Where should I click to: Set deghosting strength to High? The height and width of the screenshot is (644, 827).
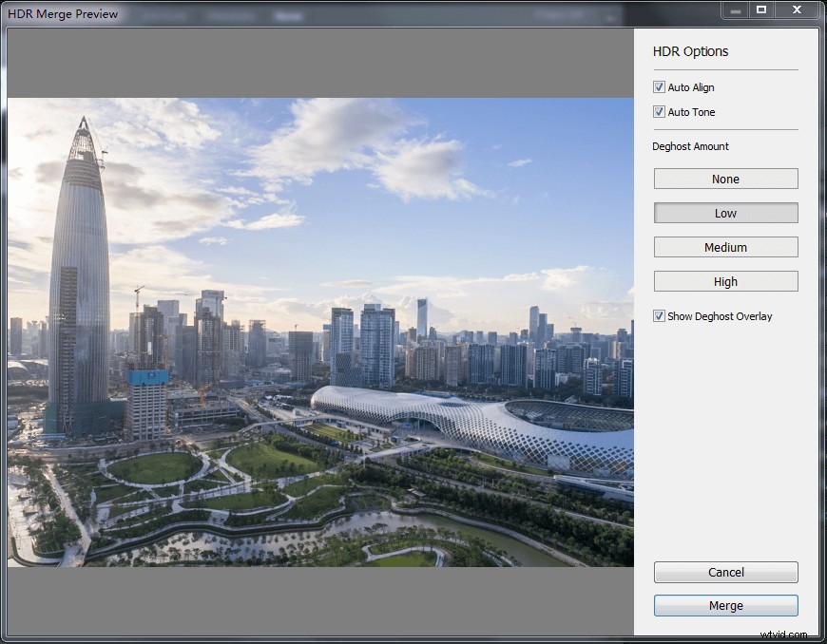tap(725, 281)
